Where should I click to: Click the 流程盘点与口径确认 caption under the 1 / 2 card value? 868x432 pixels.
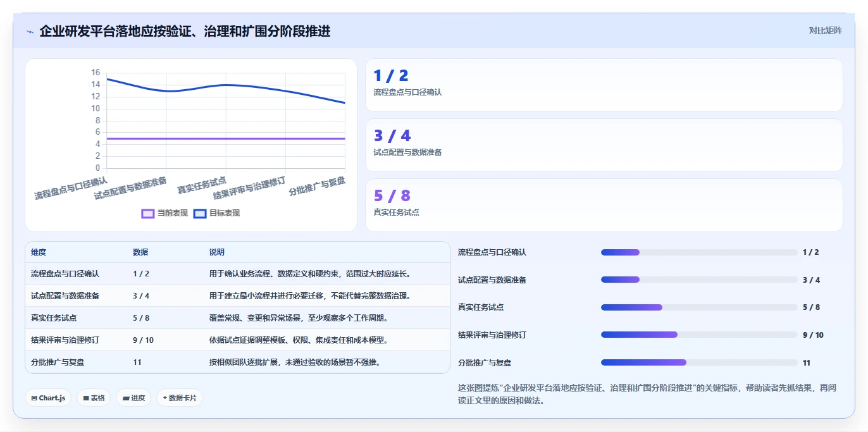click(x=407, y=92)
